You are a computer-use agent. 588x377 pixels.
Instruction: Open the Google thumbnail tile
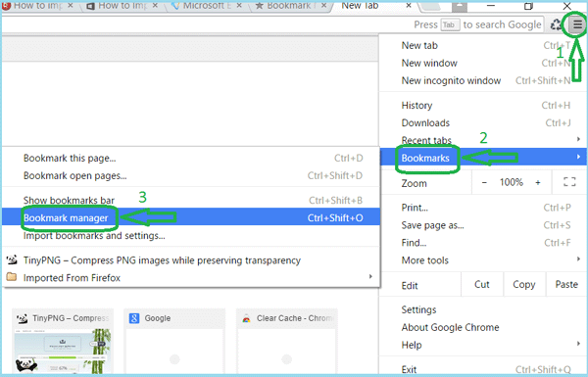point(174,341)
